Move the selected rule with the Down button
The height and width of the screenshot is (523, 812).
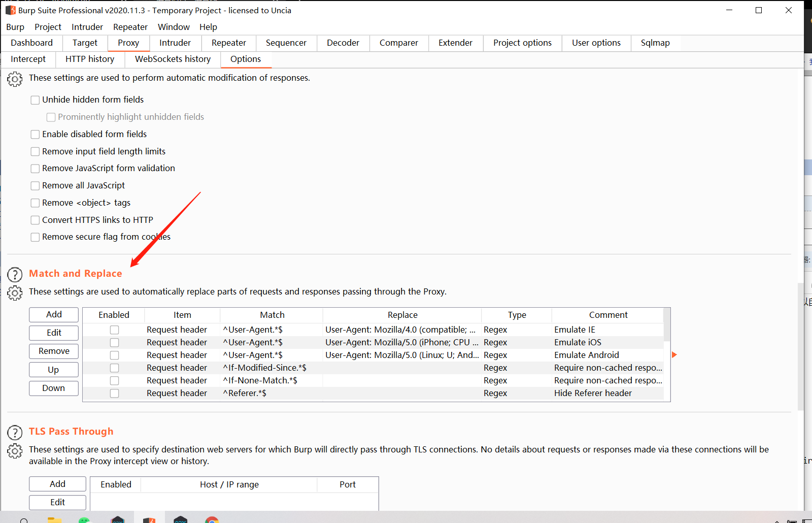tap(54, 388)
